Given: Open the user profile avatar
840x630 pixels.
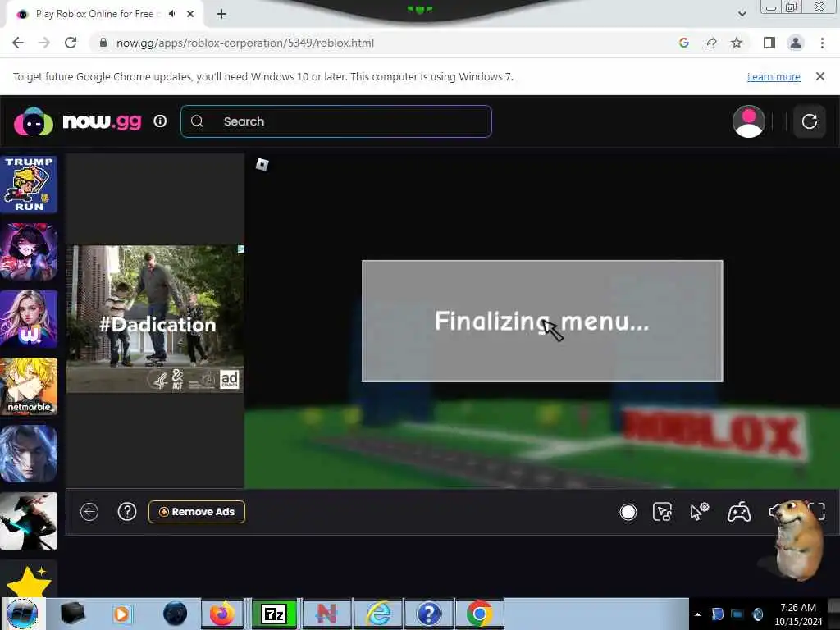Looking at the screenshot, I should (748, 121).
